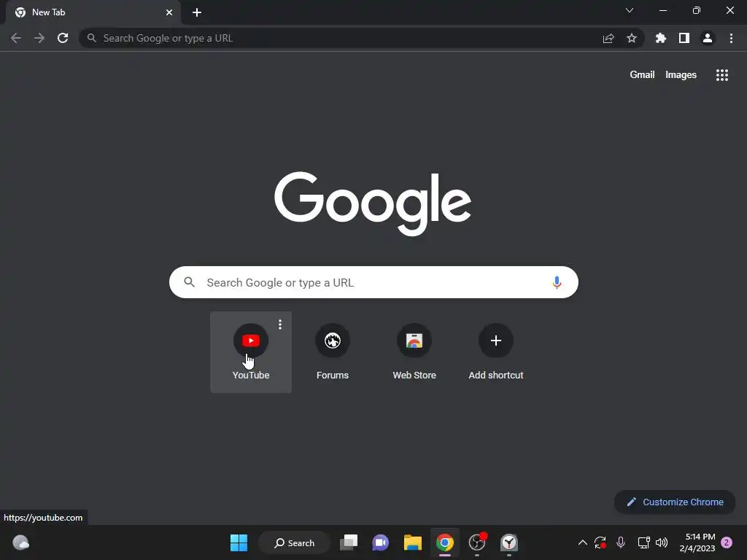Screen dimensions: 747x560
Task: Click the sync tray icon with red dot
Action: point(600,542)
